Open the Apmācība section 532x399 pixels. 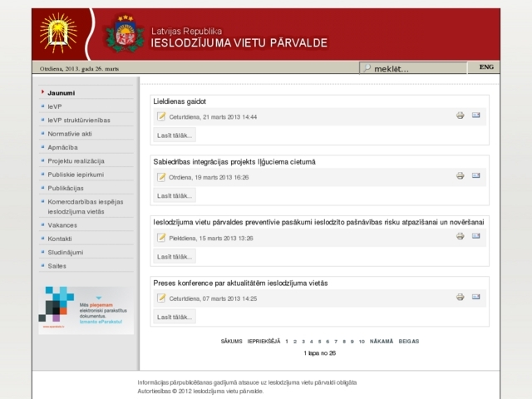[x=62, y=147]
